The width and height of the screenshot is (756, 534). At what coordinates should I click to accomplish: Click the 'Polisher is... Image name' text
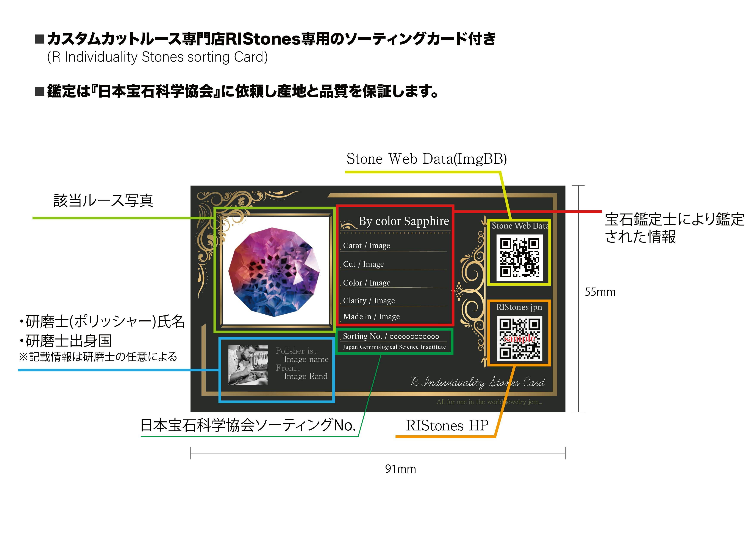[302, 355]
